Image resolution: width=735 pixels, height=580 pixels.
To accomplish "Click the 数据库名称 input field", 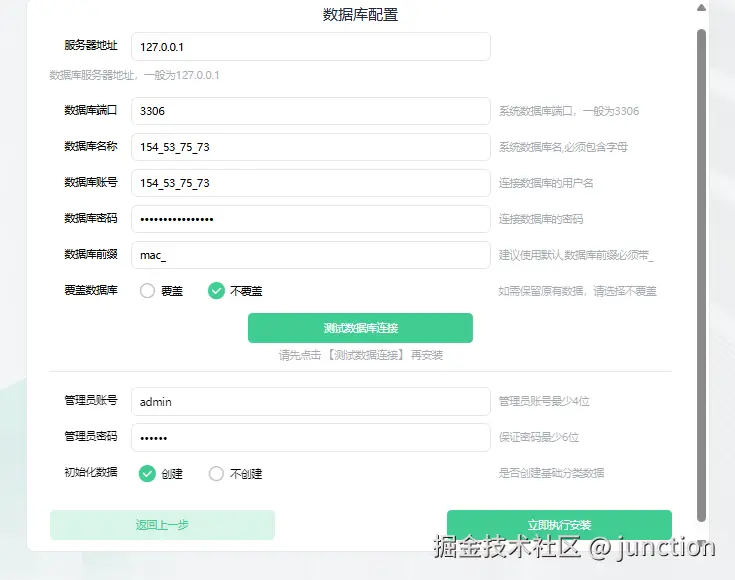I will [311, 147].
